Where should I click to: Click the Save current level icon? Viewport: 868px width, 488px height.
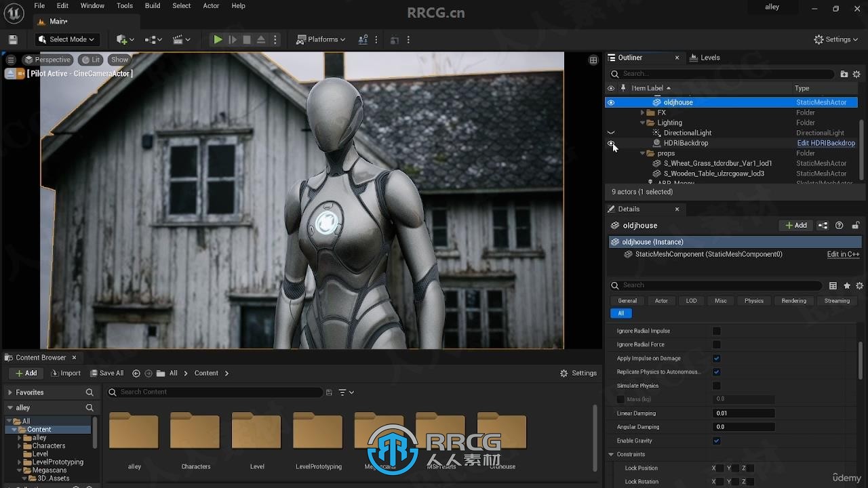coord(13,40)
